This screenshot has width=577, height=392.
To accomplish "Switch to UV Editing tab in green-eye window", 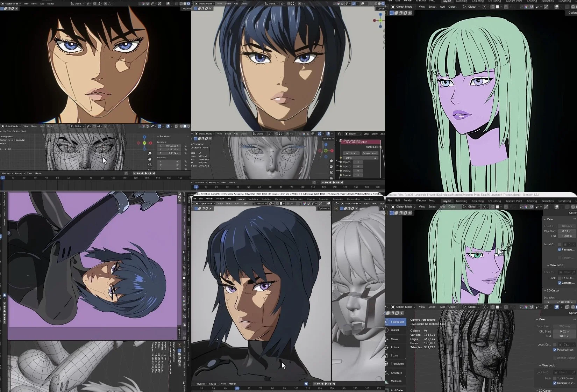I will click(494, 201).
